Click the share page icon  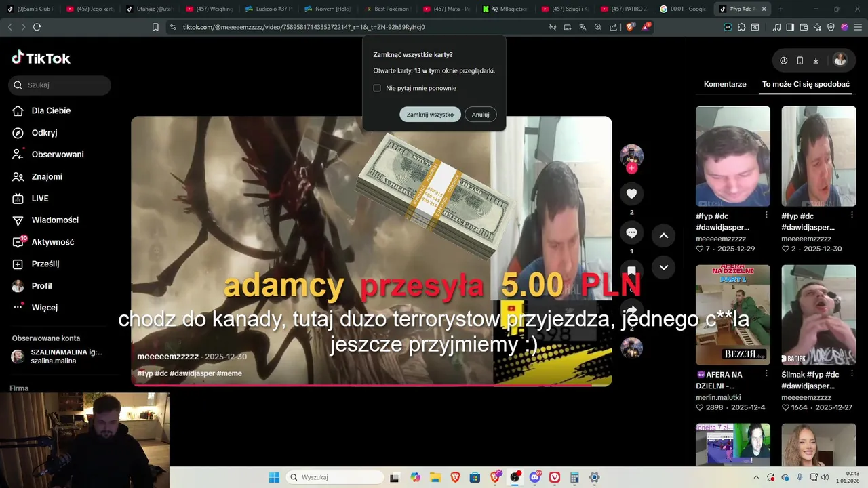[613, 27]
